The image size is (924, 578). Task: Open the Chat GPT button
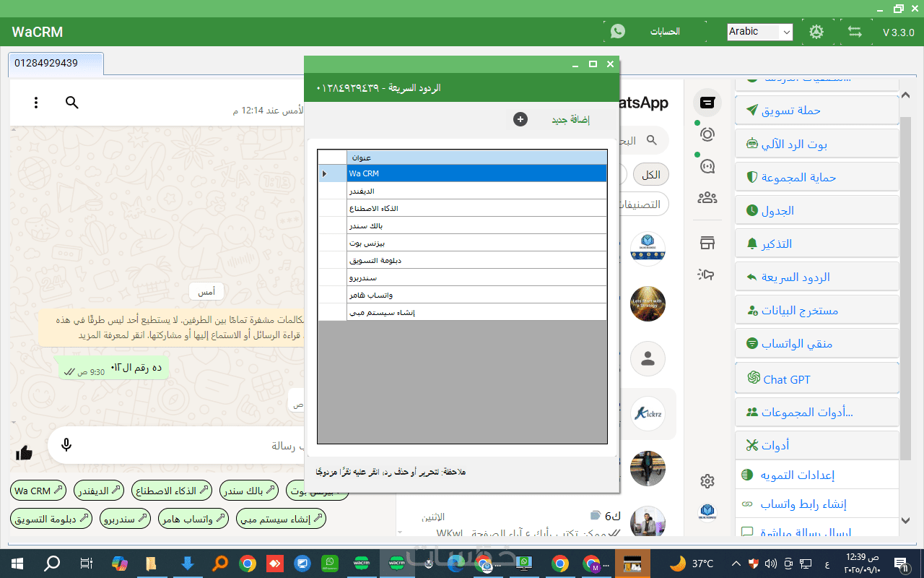817,379
